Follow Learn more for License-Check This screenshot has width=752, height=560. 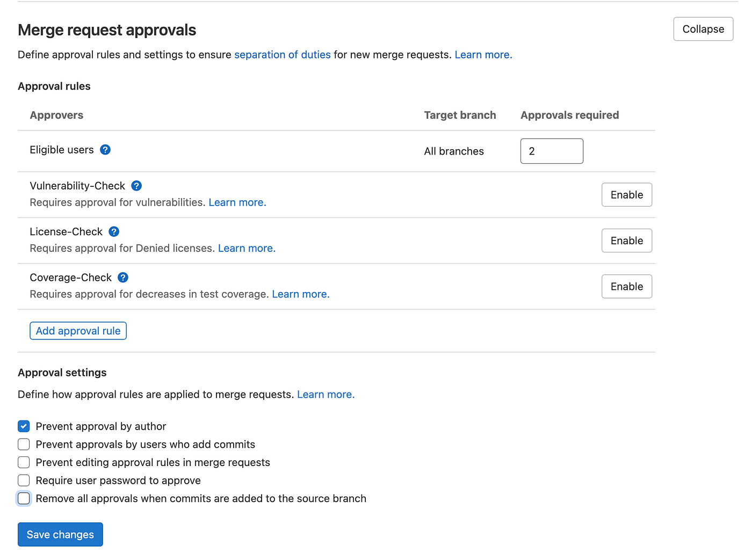tap(246, 248)
